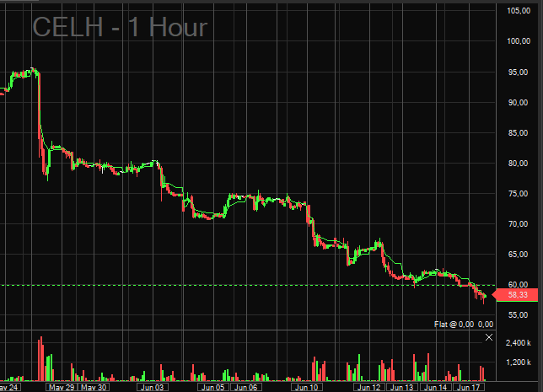The height and width of the screenshot is (392, 543).
Task: Click the 90,00 price axis label
Action: (518, 103)
